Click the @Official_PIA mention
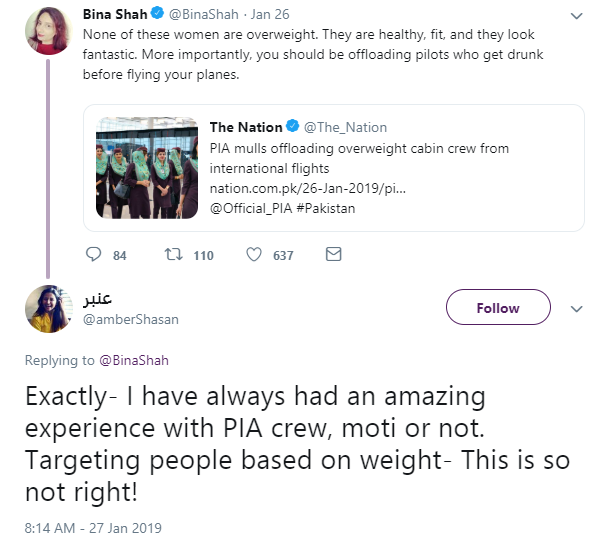Screen dimensions: 612x543 pos(251,208)
